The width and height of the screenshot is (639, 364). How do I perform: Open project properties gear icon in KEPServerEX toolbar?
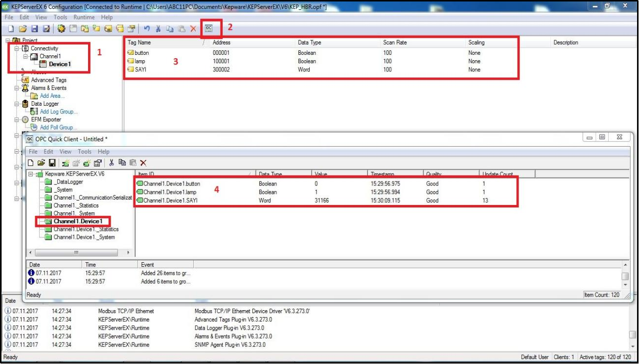coord(61,29)
